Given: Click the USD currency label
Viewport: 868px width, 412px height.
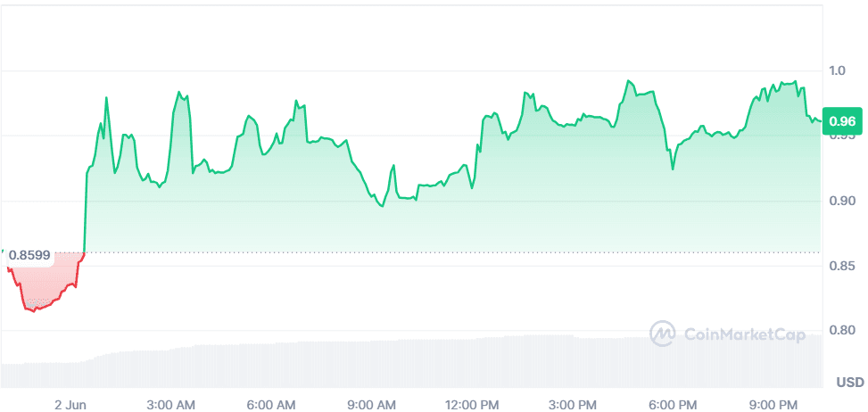Looking at the screenshot, I should coord(849,383).
